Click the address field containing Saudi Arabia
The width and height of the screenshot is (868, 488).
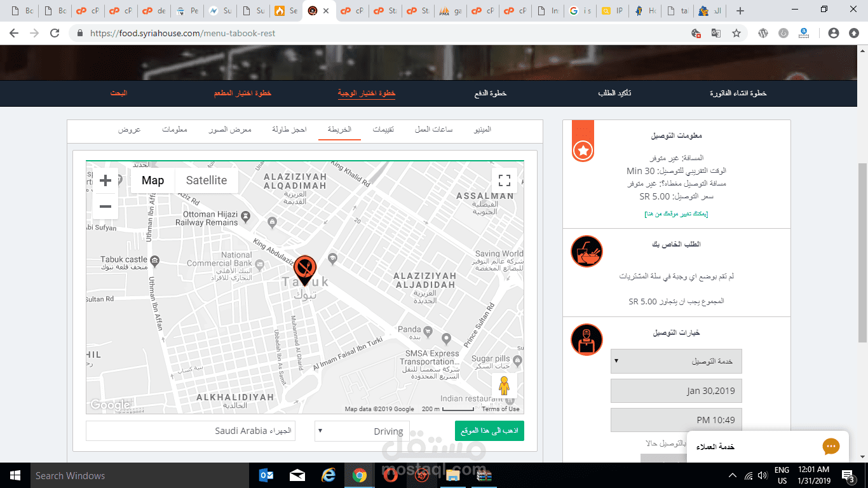(191, 431)
